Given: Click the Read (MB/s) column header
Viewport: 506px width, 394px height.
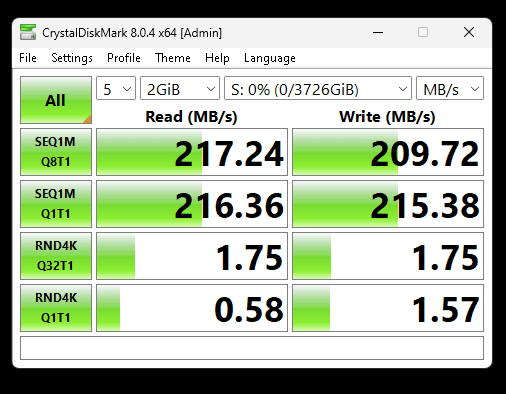Looking at the screenshot, I should 191,117.
